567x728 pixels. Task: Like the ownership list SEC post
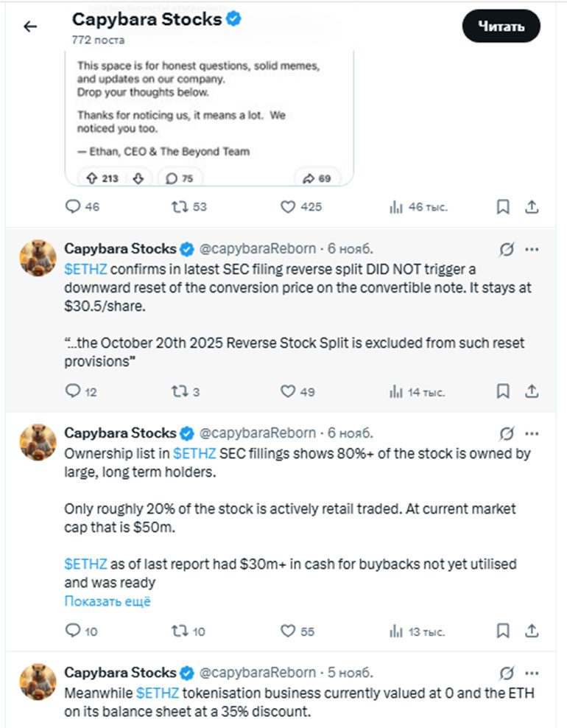point(288,631)
